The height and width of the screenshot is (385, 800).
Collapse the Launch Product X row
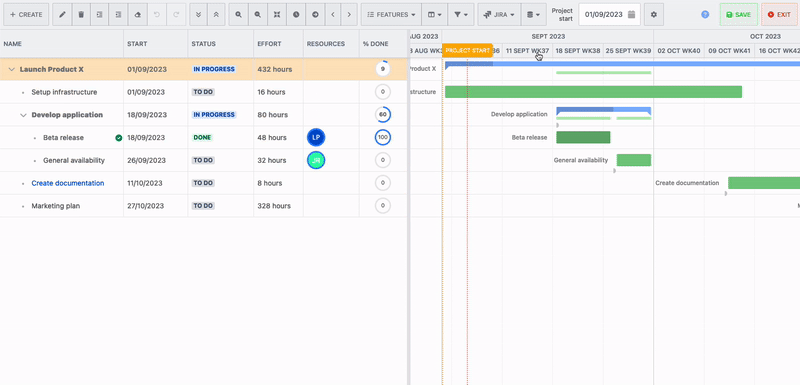coord(12,69)
